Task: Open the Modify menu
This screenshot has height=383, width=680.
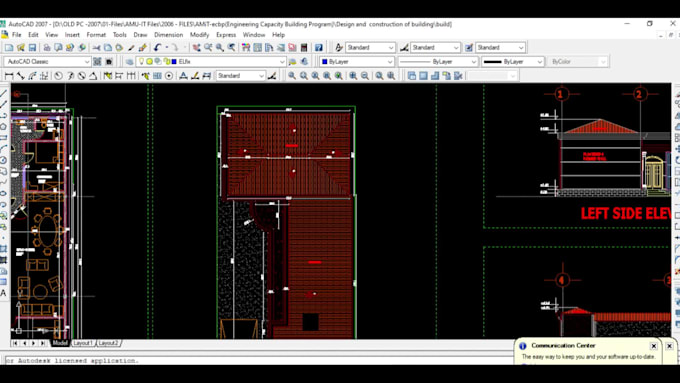Action: (x=199, y=35)
